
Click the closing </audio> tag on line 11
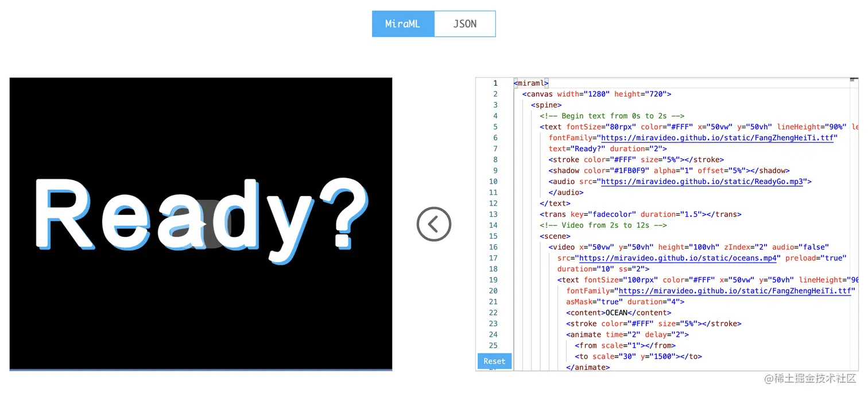(566, 193)
